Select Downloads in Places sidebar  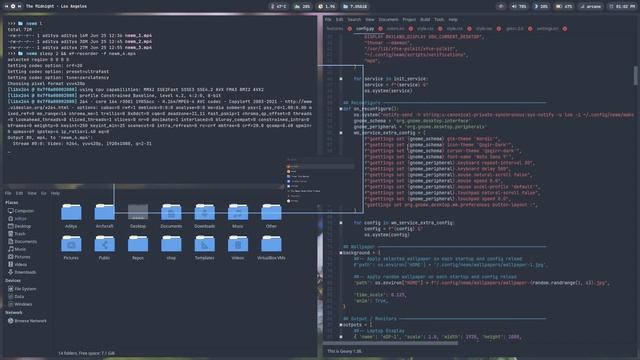click(x=22, y=272)
